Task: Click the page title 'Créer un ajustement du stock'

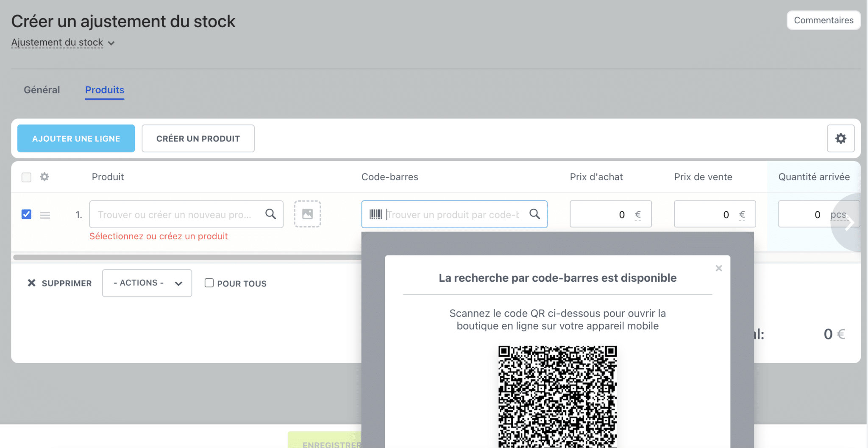Action: click(x=123, y=21)
